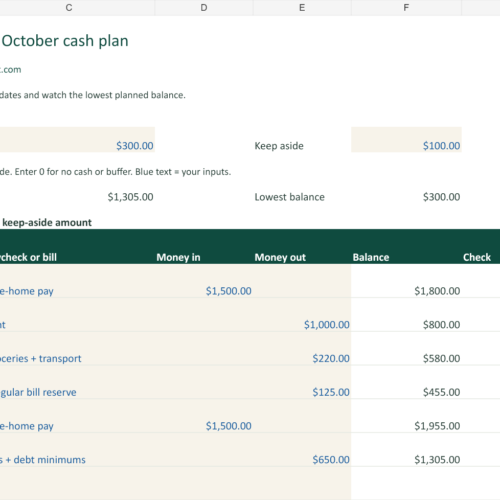The height and width of the screenshot is (500, 500).
Task: Click the Check column header
Action: click(477, 257)
